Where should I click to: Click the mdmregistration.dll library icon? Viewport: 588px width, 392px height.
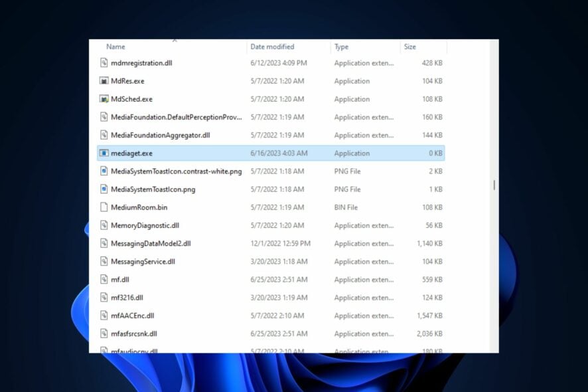coord(104,63)
